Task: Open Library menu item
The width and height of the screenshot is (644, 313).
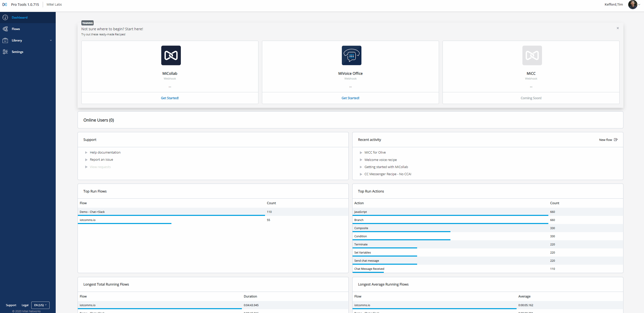Action: click(x=28, y=40)
